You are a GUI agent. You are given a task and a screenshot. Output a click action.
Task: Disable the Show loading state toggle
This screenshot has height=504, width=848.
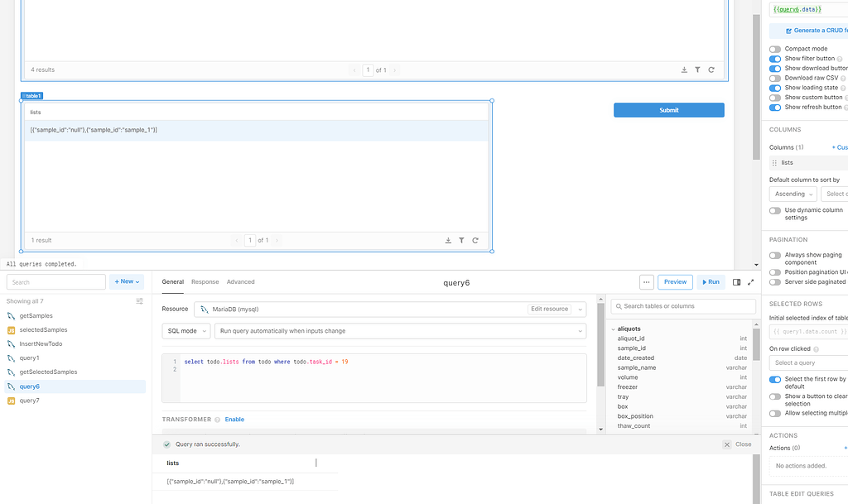point(775,88)
